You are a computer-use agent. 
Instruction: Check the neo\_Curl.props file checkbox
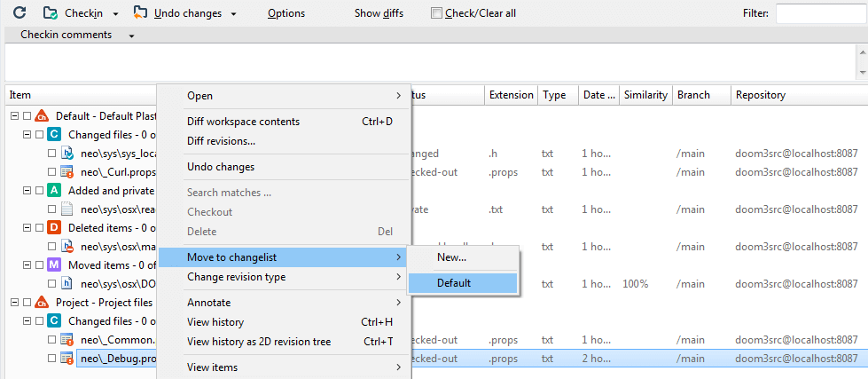tap(51, 172)
